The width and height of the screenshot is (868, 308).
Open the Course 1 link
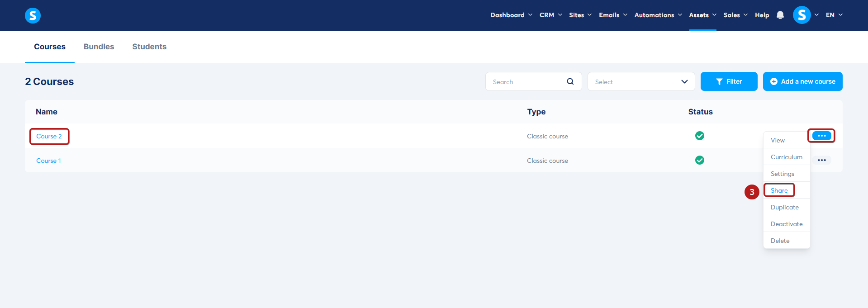point(48,161)
